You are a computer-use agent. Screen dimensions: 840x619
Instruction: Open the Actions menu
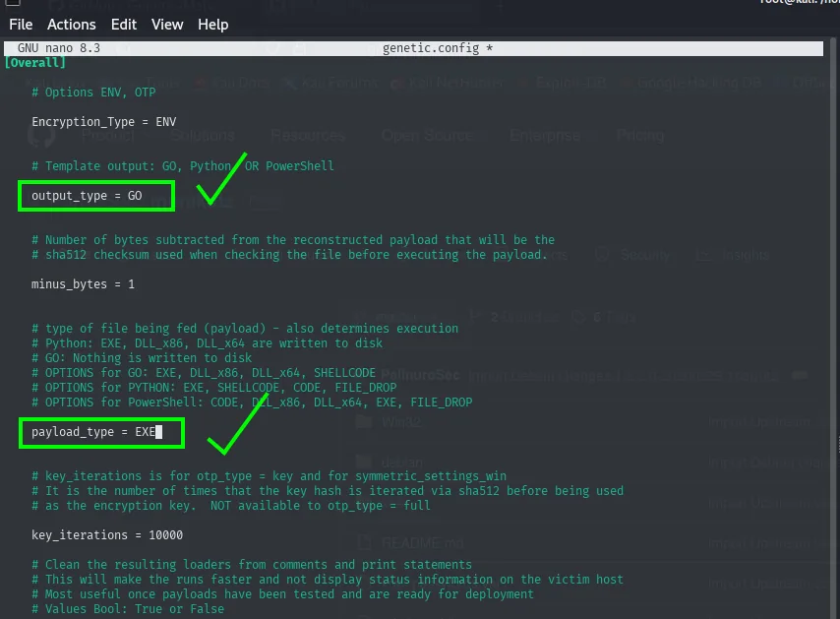pyautogui.click(x=71, y=25)
